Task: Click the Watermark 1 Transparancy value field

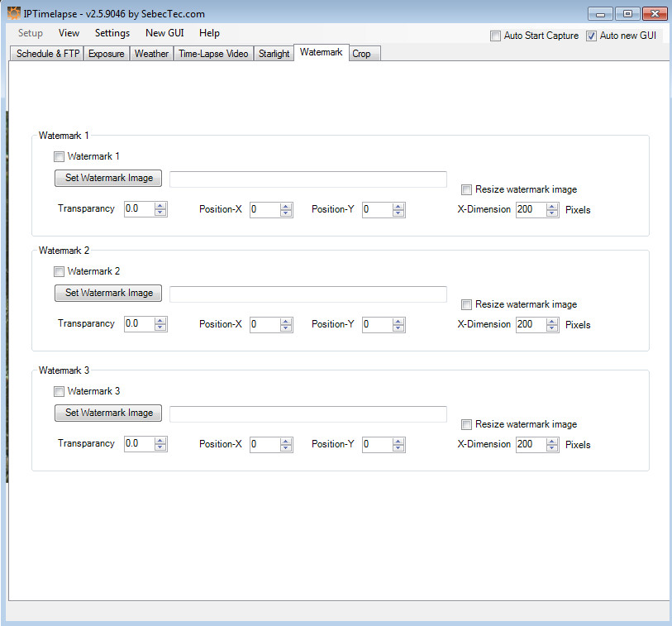Action: pyautogui.click(x=140, y=209)
